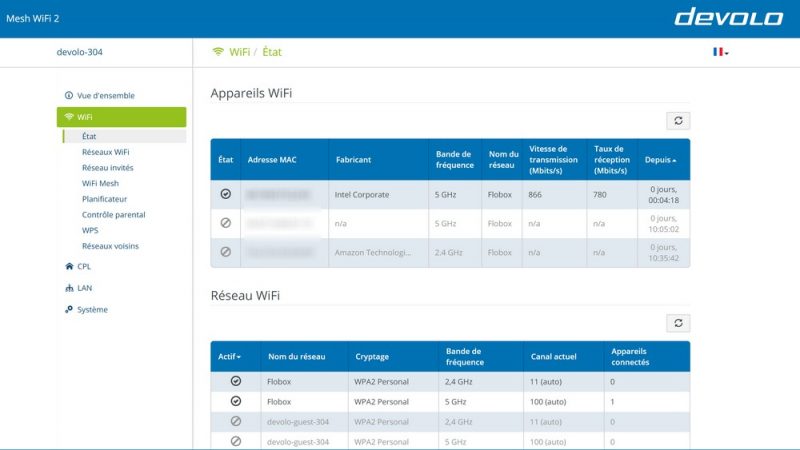Click connected status icon of Intel Corporate device
800x450 pixels.
pyautogui.click(x=226, y=194)
